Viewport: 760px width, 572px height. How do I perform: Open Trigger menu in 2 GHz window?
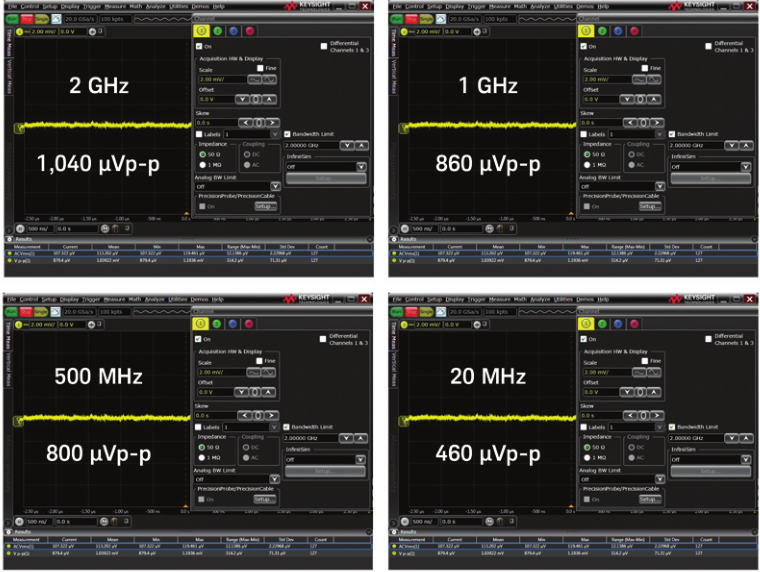(92, 6)
